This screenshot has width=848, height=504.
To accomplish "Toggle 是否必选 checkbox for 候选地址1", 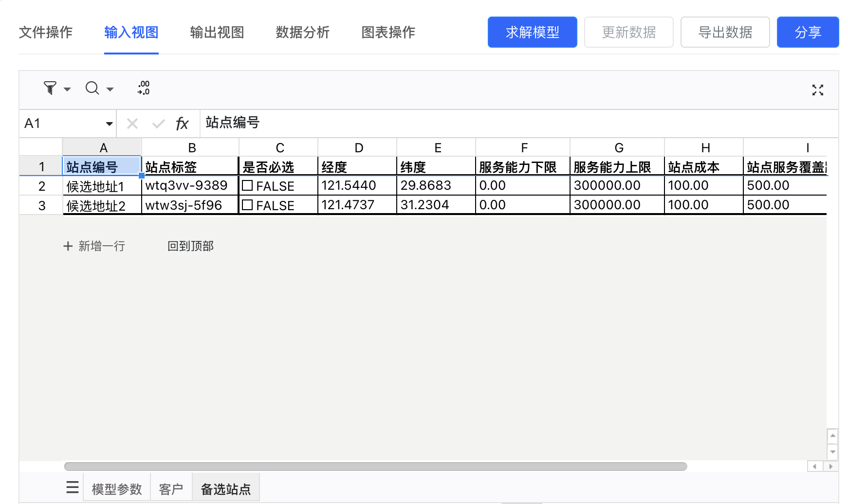I will click(x=247, y=185).
